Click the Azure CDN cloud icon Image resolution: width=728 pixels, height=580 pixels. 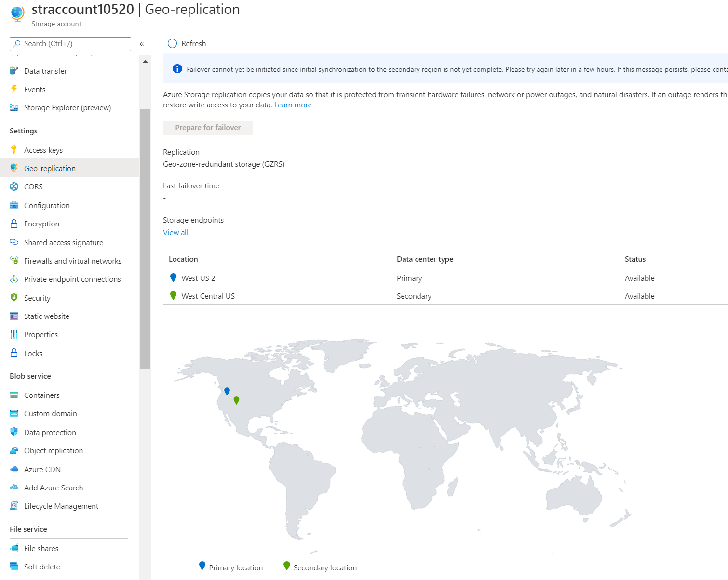(x=14, y=469)
